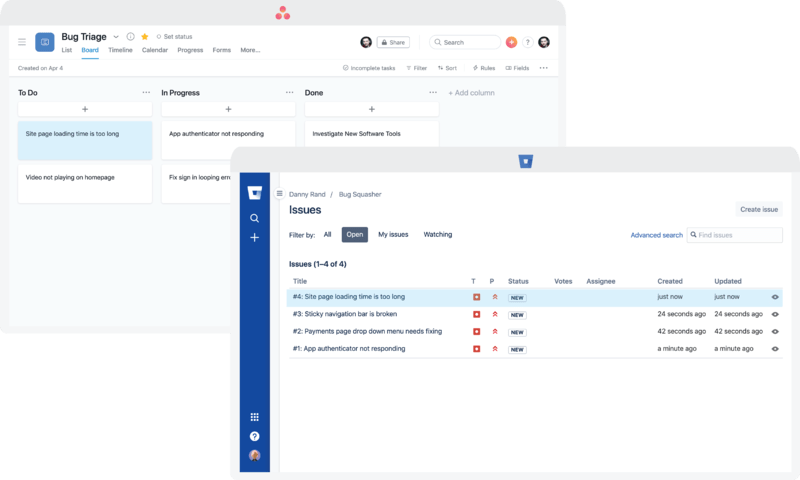Focus the Asana Search field
The width and height of the screenshot is (800, 480).
click(x=465, y=42)
